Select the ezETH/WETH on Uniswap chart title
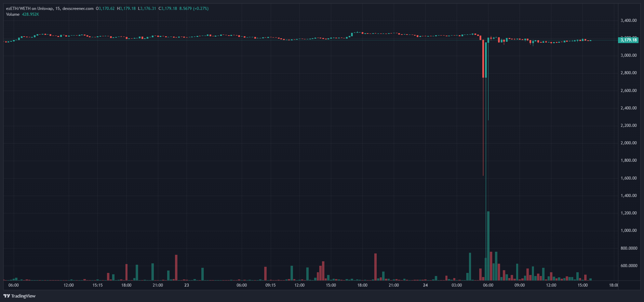 29,9
